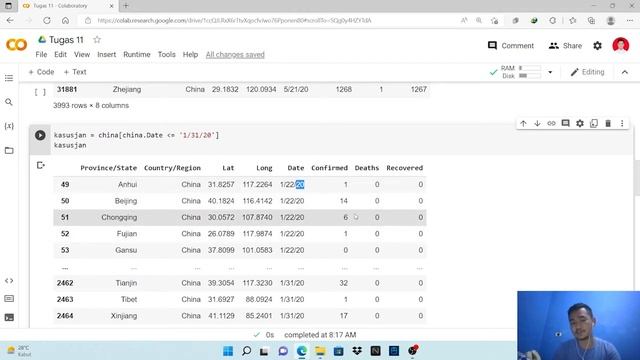The image size is (640, 360).
Task: Open a new browser tab
Action: pyautogui.click(x=126, y=6)
